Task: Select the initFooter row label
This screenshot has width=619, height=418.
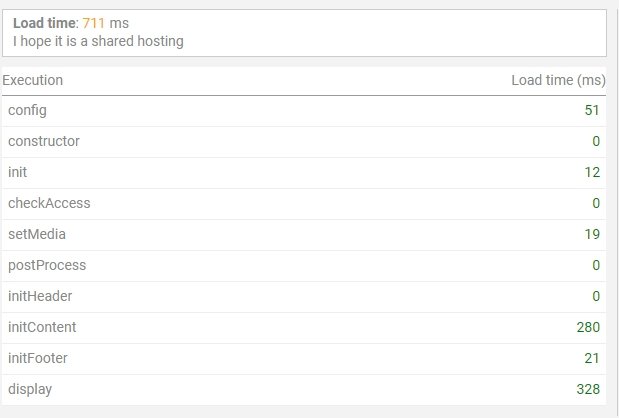Action: click(x=38, y=358)
